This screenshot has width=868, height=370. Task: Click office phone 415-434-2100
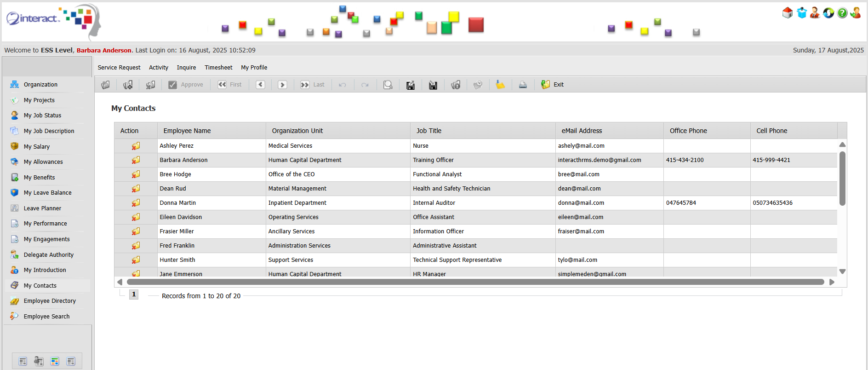685,160
